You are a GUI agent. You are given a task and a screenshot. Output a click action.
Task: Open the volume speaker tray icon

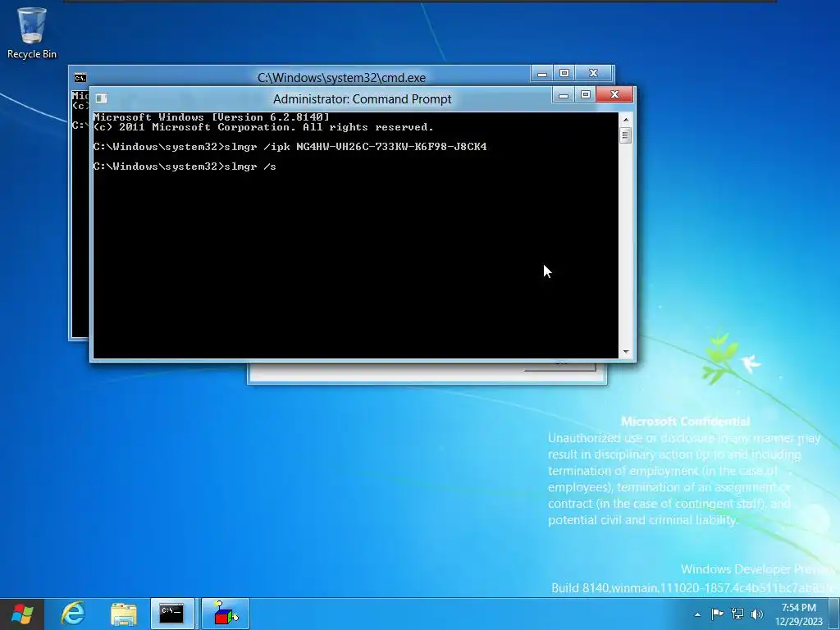[756, 614]
